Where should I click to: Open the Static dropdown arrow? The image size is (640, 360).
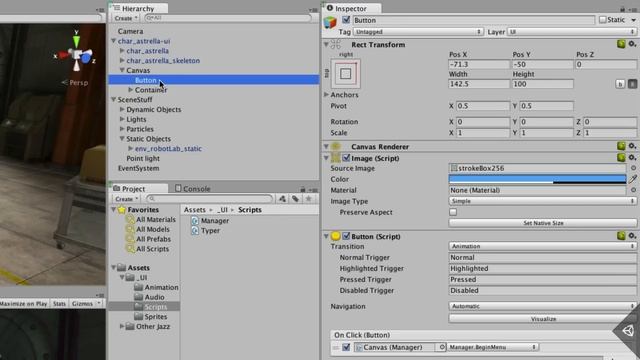tap(633, 20)
